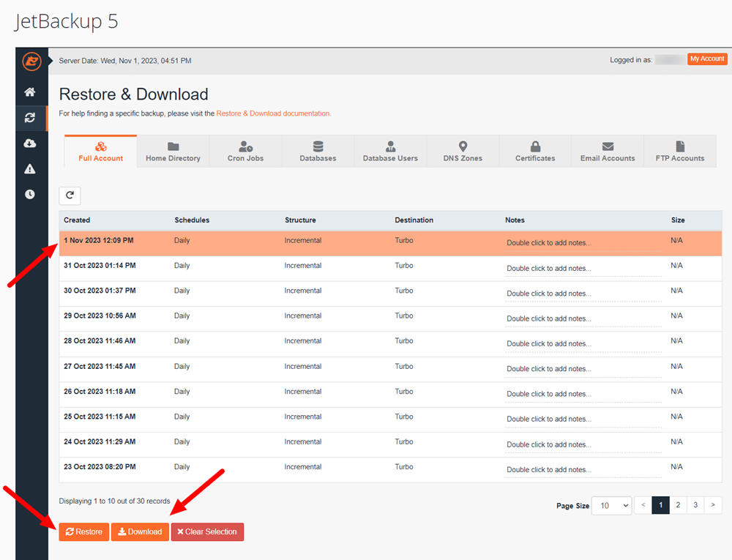Select the 27 Oct 2023 11:45 AM backup
This screenshot has width=732, height=560.
point(390,369)
